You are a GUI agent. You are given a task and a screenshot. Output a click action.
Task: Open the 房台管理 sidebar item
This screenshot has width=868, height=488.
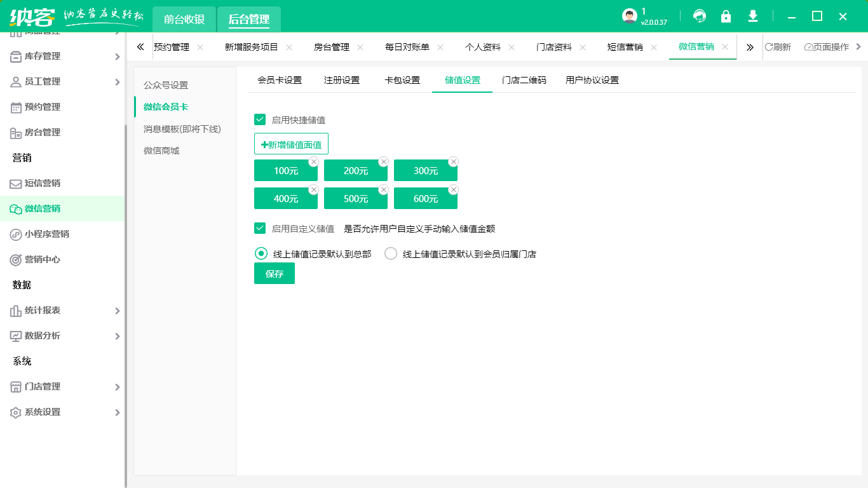coord(43,132)
